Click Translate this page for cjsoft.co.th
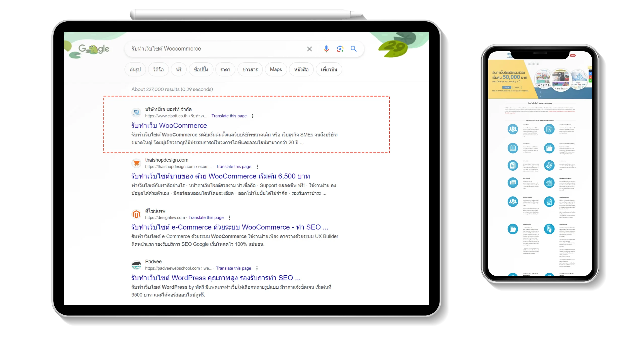The width and height of the screenshot is (644, 338). click(x=229, y=116)
